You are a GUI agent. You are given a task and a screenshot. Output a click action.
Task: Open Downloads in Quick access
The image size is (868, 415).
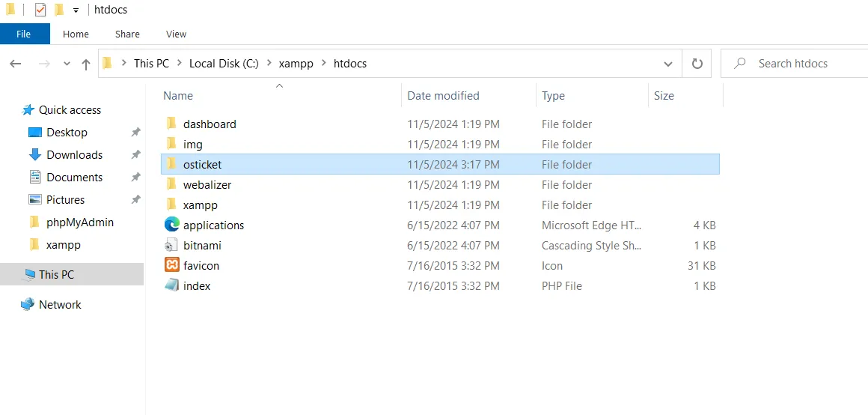pos(74,155)
